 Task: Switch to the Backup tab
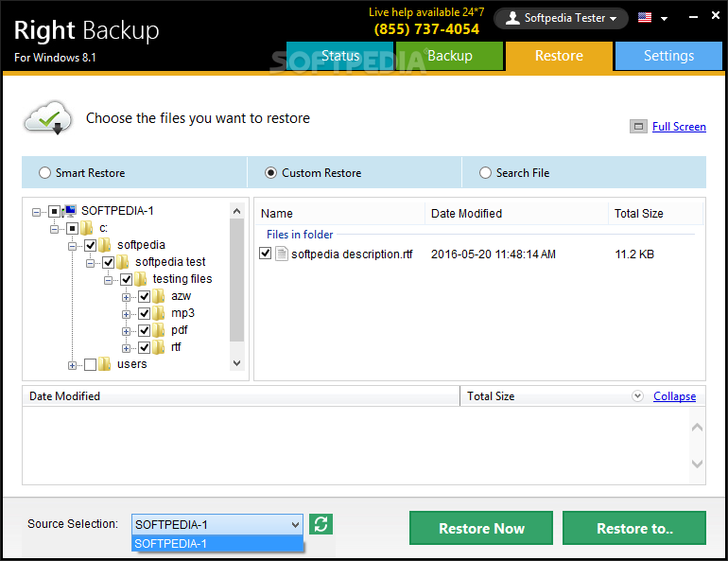tap(449, 56)
